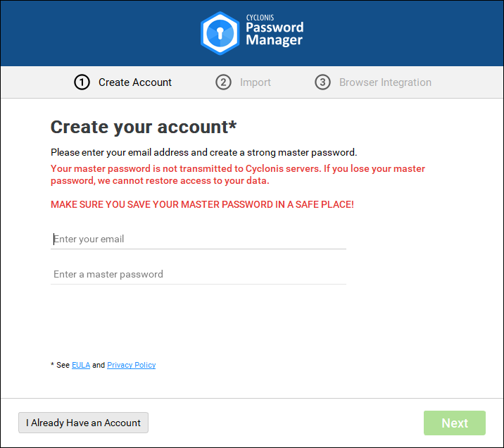The width and height of the screenshot is (504, 448).
Task: Click the '* See' footnote text
Action: 60,366
